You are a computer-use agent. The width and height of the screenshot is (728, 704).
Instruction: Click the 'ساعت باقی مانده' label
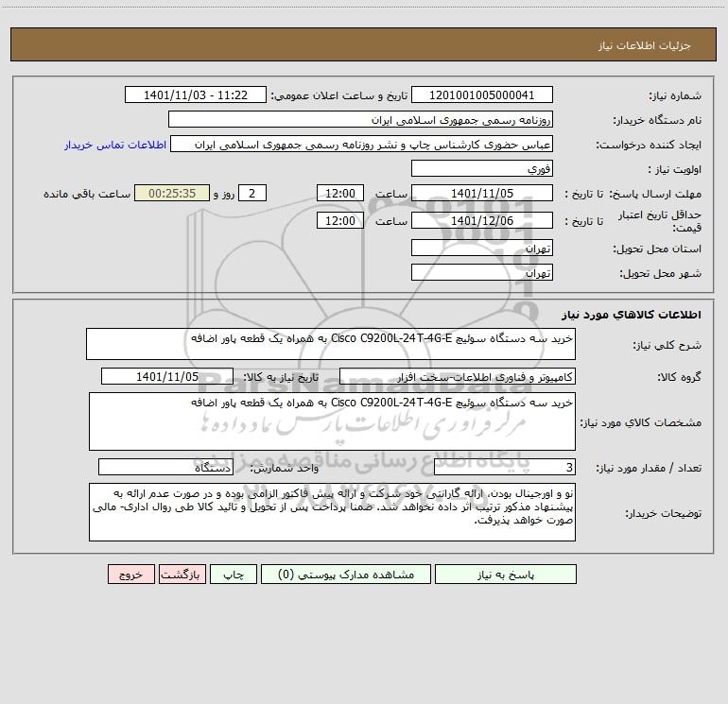pos(87,194)
